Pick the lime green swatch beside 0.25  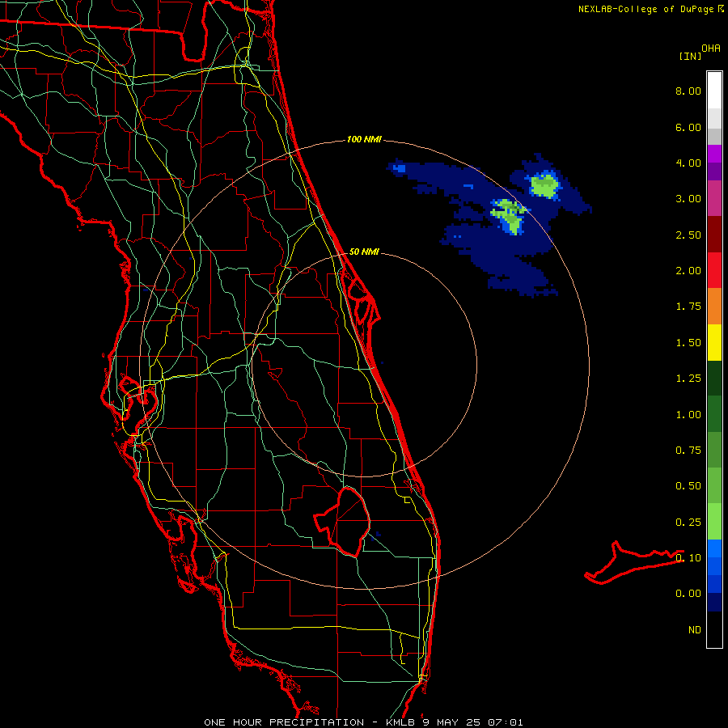714,522
